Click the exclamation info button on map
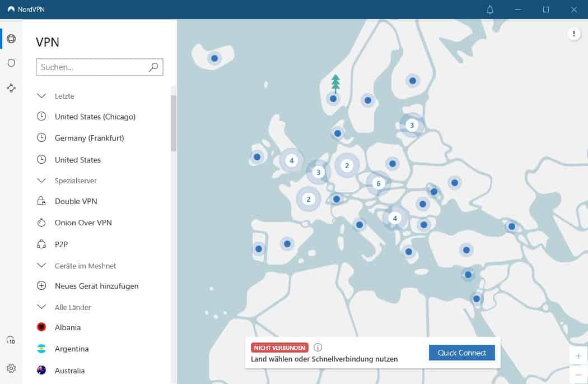This screenshot has width=588, height=384. tap(574, 34)
